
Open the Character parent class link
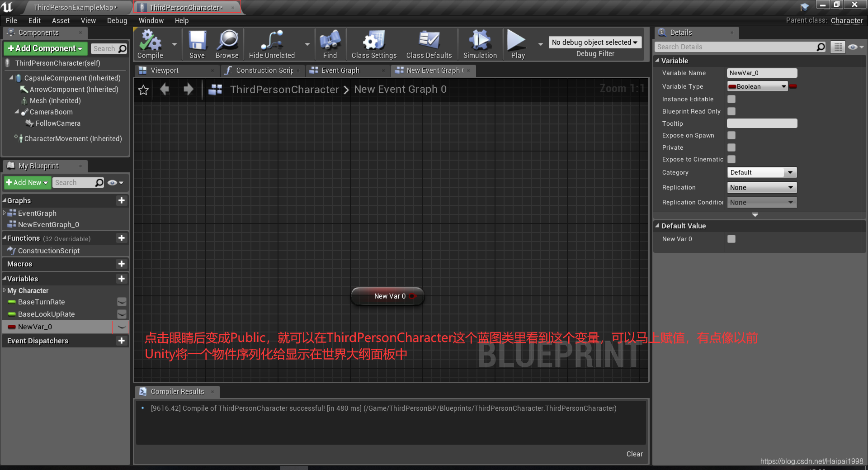[847, 20]
